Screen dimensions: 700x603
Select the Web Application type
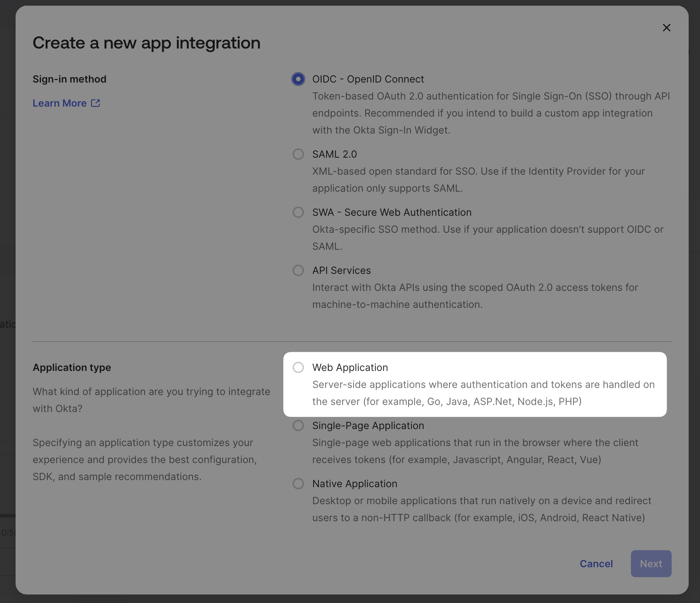click(298, 367)
